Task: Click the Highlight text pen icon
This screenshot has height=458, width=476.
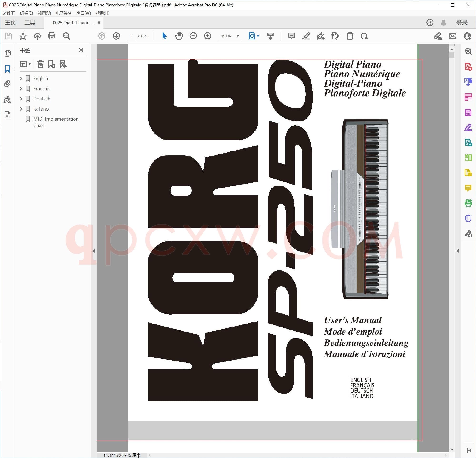Action: (x=306, y=36)
